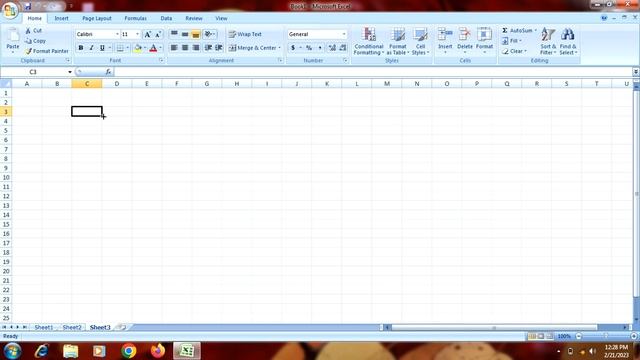Click the Copy command

click(35, 41)
